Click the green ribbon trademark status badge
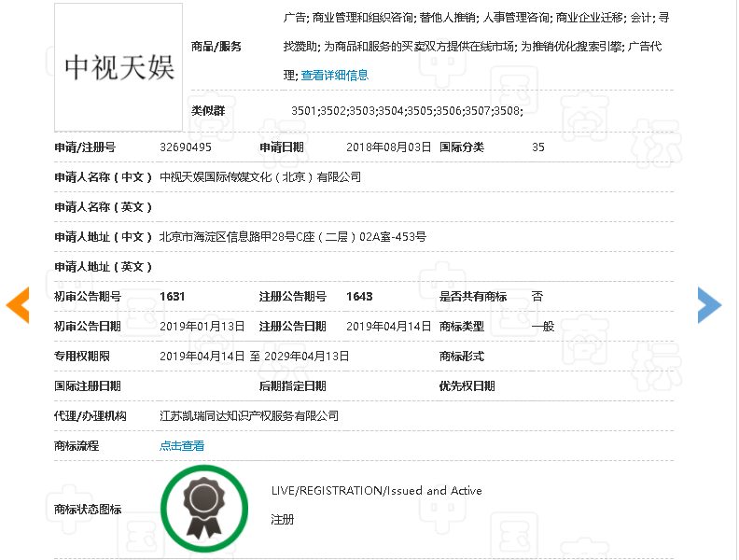The image size is (739, 560). (204, 509)
